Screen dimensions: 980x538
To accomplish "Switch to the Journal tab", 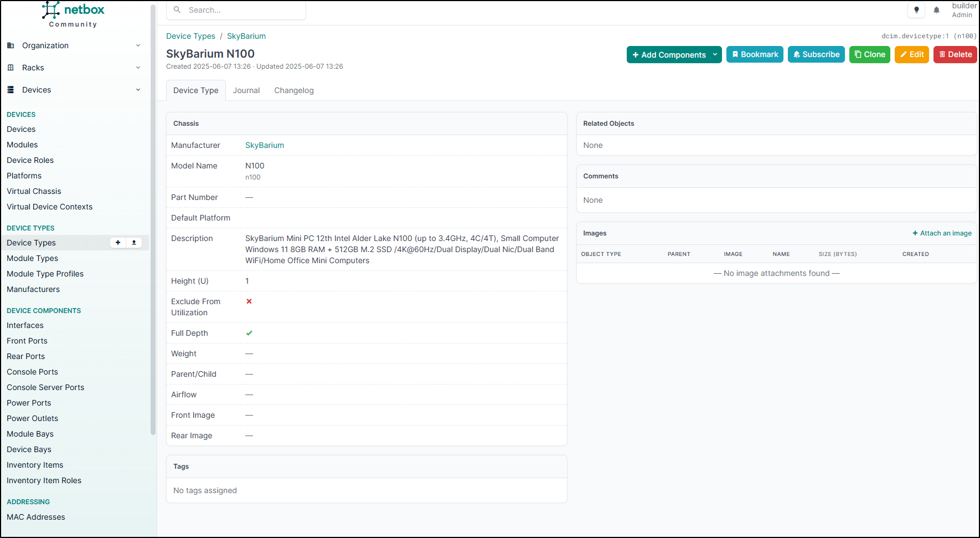I will point(246,90).
